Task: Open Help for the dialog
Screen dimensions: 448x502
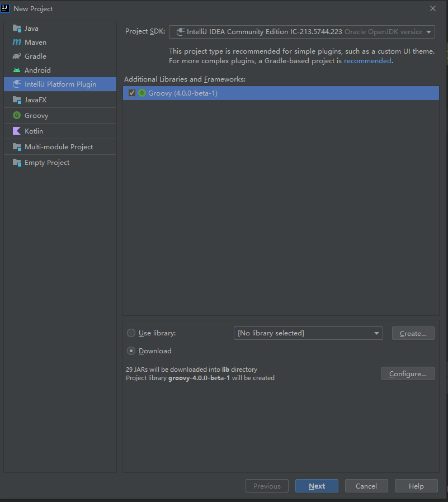Action: click(x=416, y=486)
